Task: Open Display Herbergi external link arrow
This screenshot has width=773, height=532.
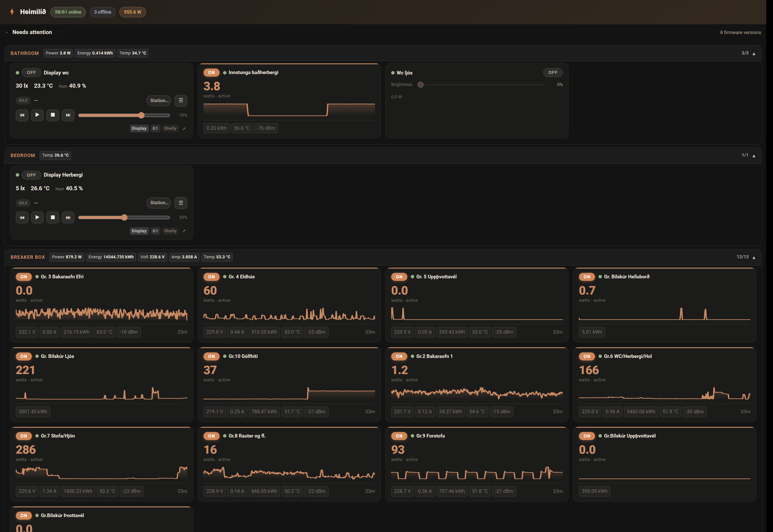Action: click(184, 231)
